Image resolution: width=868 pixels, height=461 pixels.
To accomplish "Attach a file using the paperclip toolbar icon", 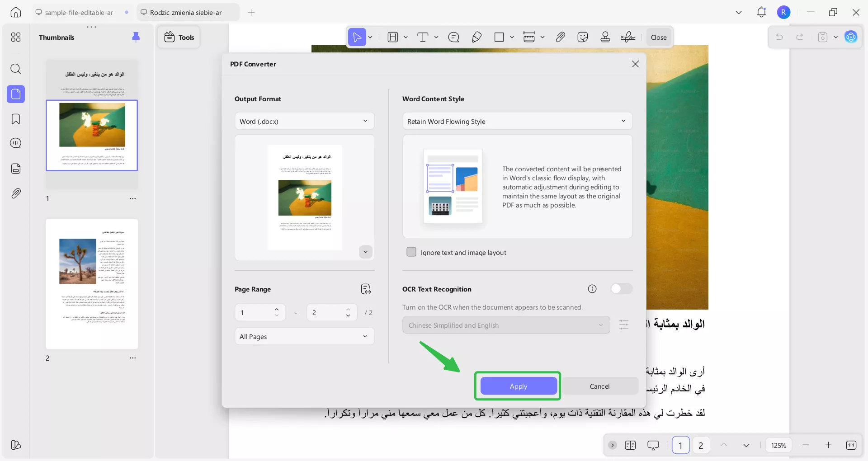I will 560,37.
